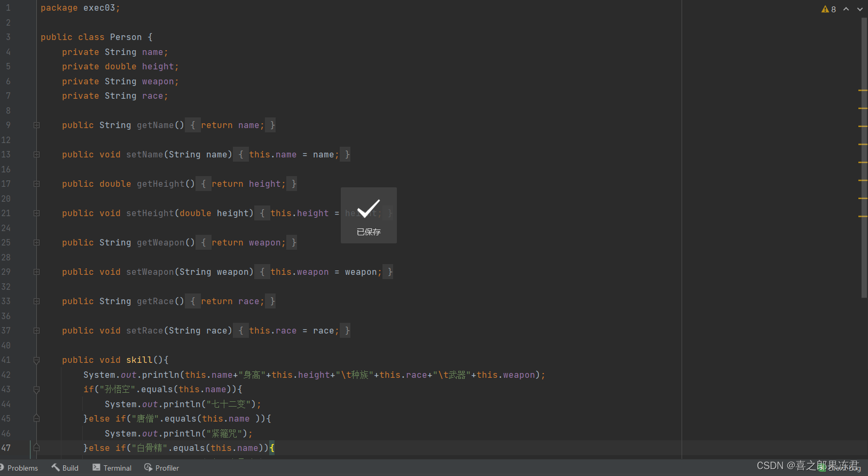Click fold marker on 白骨精 else-if line
This screenshot has width=868, height=476.
[x=36, y=448]
